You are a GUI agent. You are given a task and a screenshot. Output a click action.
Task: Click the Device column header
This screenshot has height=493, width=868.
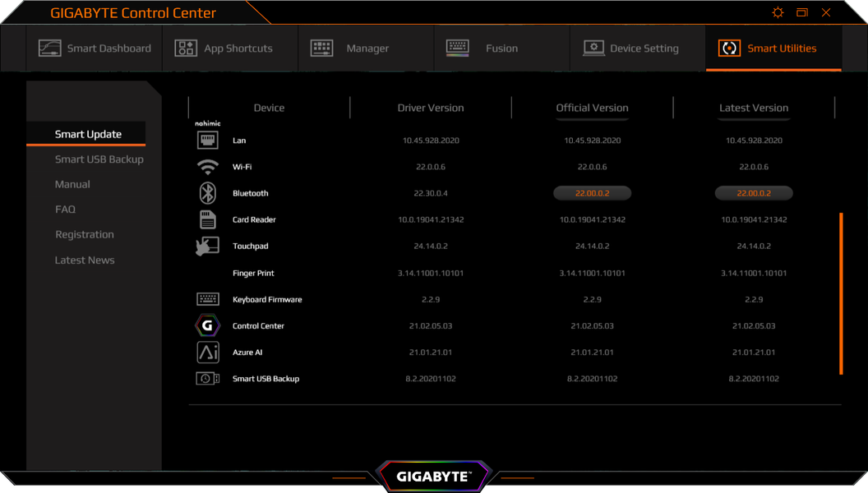[x=269, y=108]
